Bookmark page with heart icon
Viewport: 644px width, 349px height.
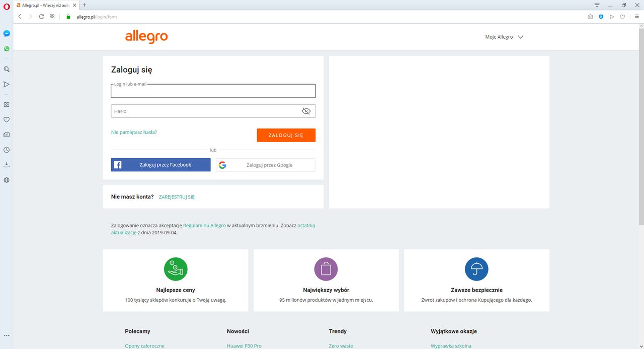click(x=622, y=17)
